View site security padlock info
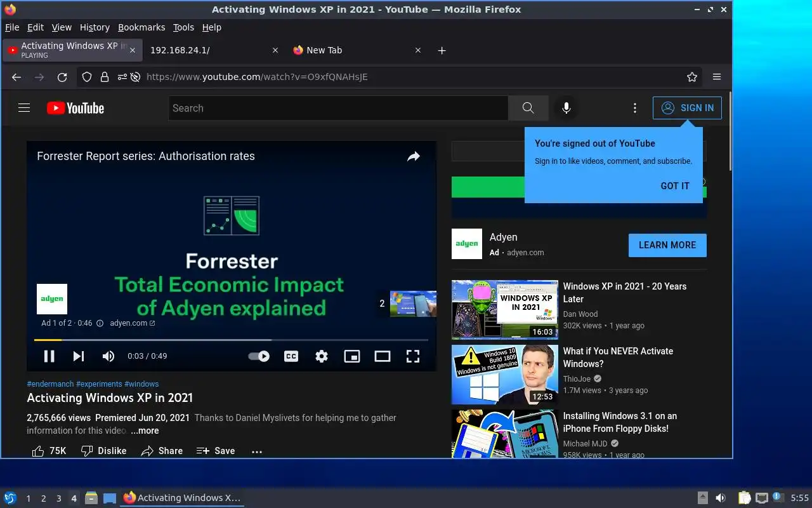 coord(105,77)
